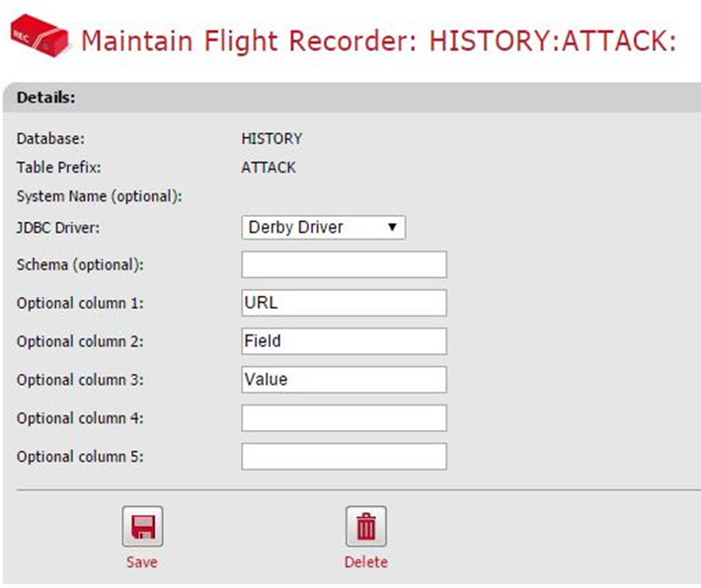Click the Schema (optional) label text
Image resolution: width=701 pixels, height=588 pixels.
click(x=81, y=265)
